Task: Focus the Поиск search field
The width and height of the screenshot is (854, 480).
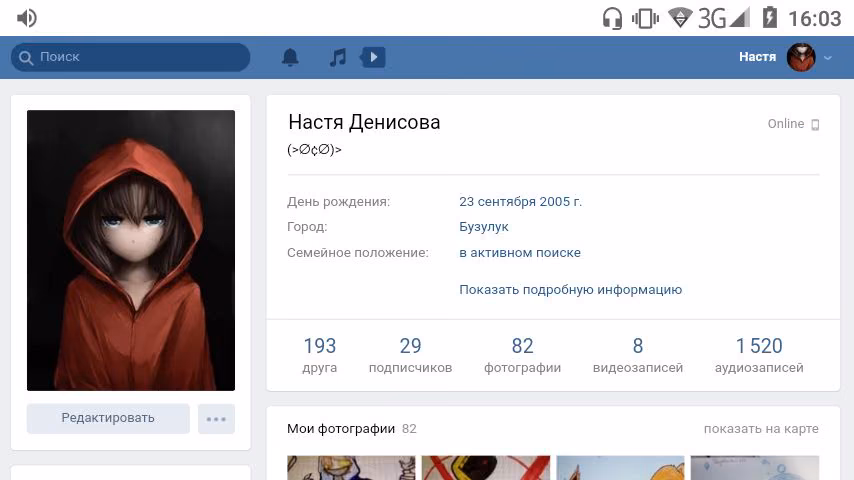Action: [x=131, y=57]
